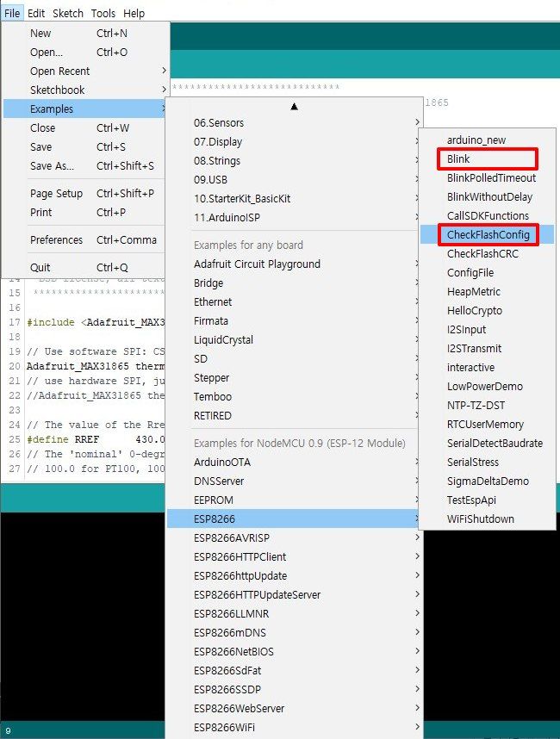The image size is (560, 739).
Task: Open the CheckFlashConfig example
Action: click(x=487, y=235)
